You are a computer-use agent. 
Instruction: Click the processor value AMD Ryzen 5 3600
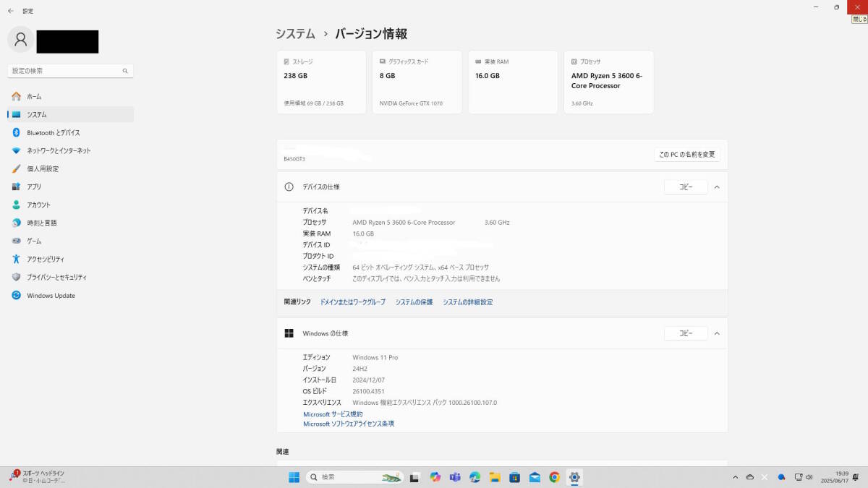pos(404,223)
